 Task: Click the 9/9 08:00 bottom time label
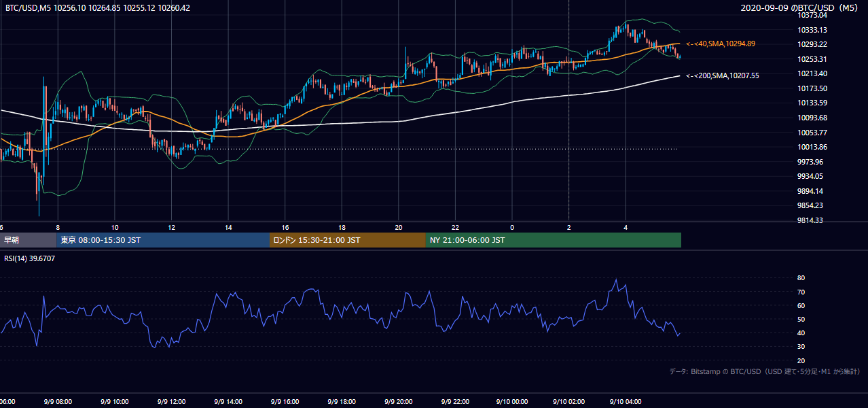[58, 402]
